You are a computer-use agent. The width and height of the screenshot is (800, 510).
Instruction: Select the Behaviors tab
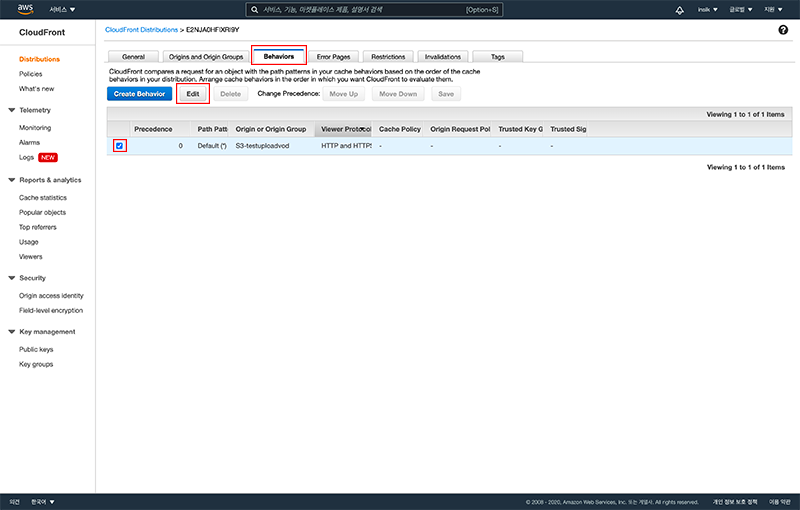point(279,56)
